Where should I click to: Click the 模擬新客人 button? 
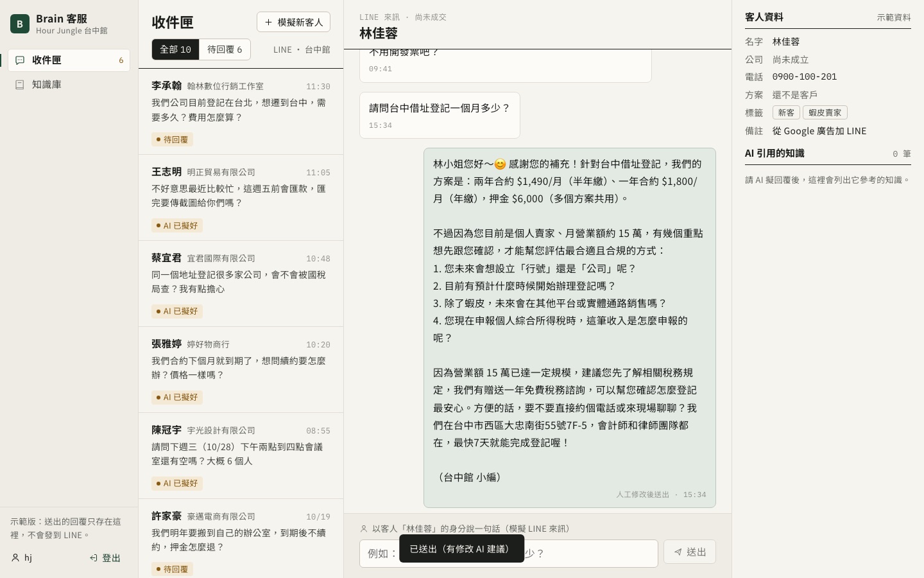click(x=293, y=22)
